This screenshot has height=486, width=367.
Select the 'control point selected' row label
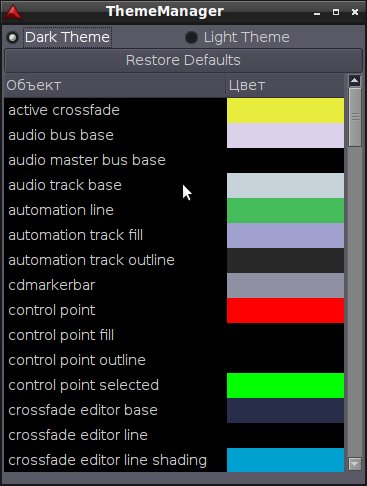[84, 385]
